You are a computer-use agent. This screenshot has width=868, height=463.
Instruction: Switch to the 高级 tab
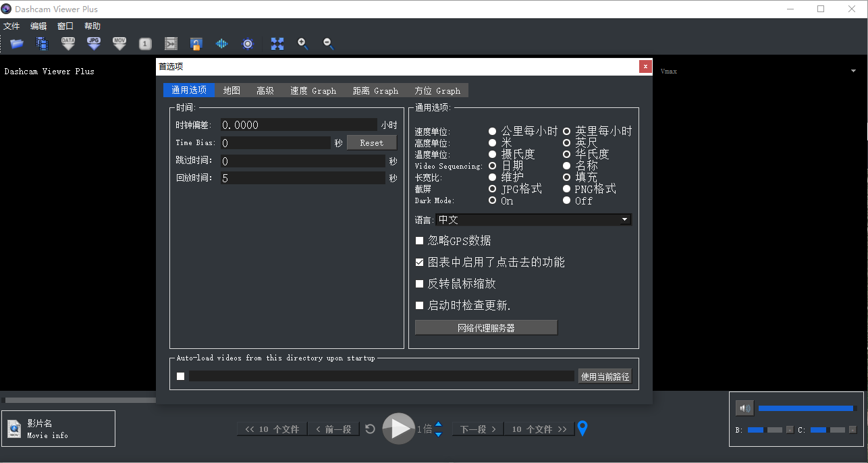265,90
